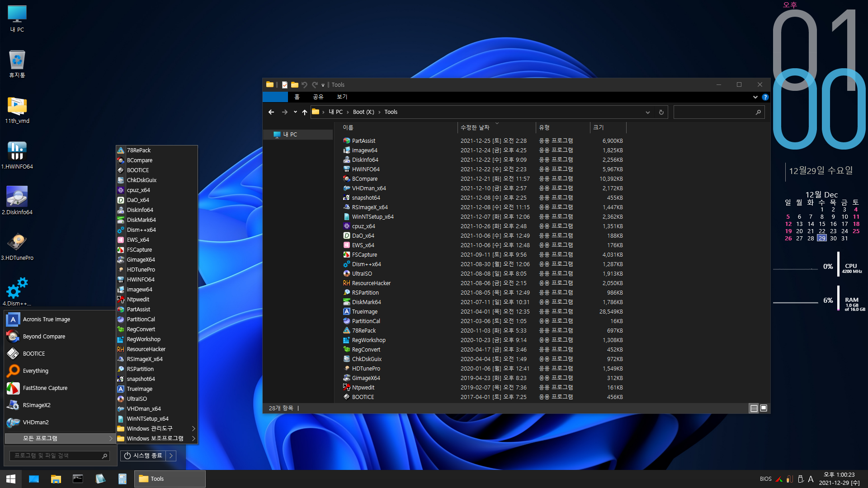Open recent locations dropdown in Explorer
The height and width of the screenshot is (488, 868).
[x=295, y=112]
